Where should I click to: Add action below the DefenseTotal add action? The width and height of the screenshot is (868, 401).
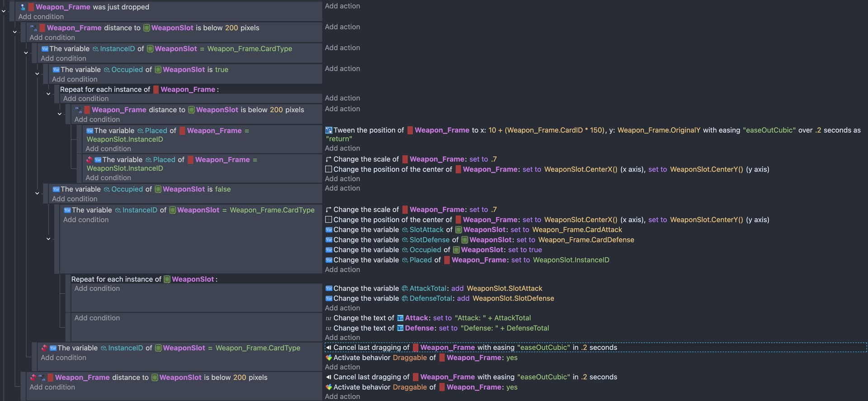tap(342, 308)
